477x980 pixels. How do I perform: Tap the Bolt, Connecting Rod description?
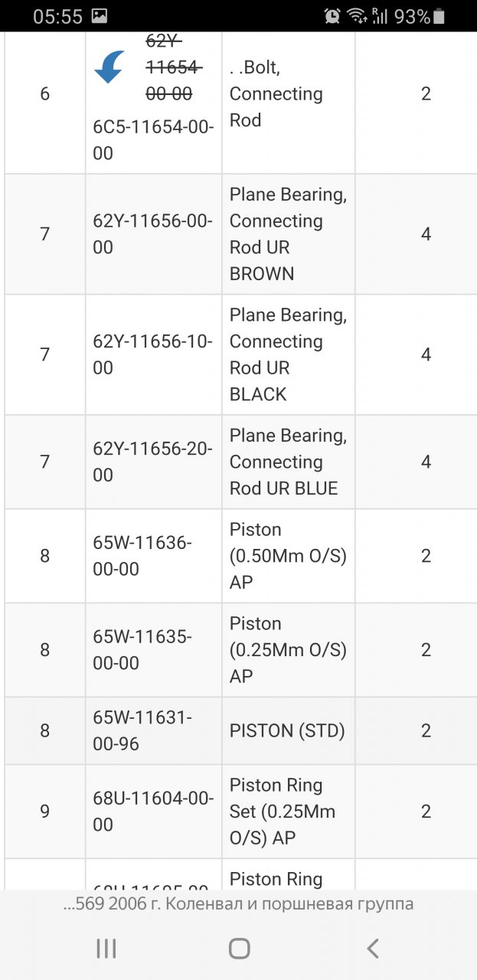(276, 93)
